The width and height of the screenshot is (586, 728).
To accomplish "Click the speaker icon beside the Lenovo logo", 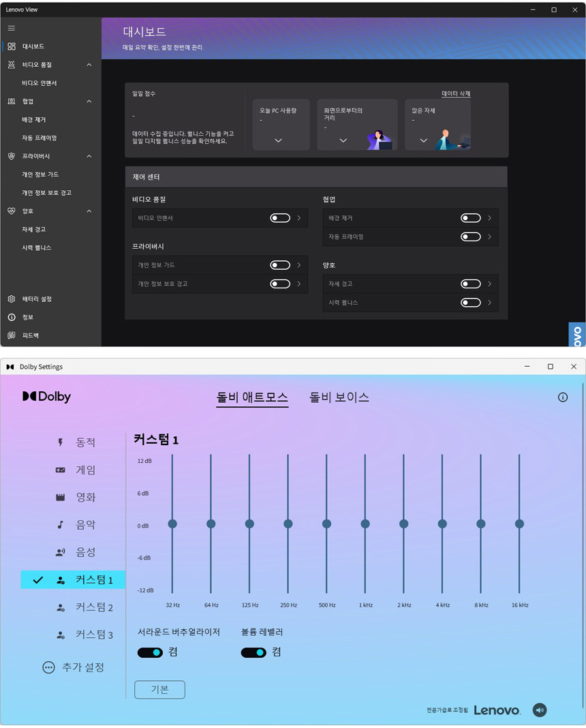I will pyautogui.click(x=540, y=710).
